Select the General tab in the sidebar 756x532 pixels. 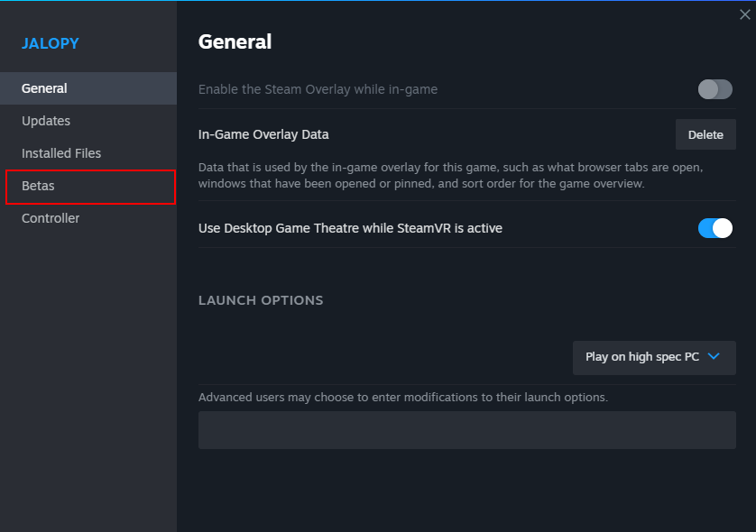pyautogui.click(x=88, y=88)
